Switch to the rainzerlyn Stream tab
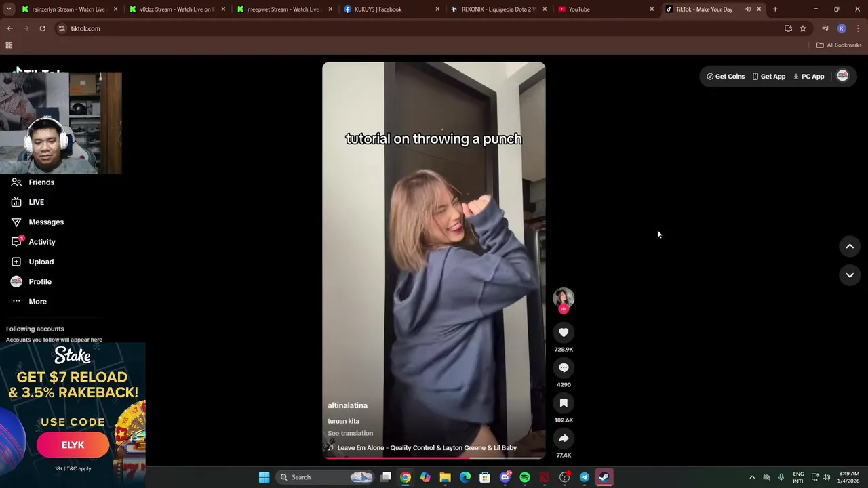The width and height of the screenshot is (868, 488). (x=68, y=9)
